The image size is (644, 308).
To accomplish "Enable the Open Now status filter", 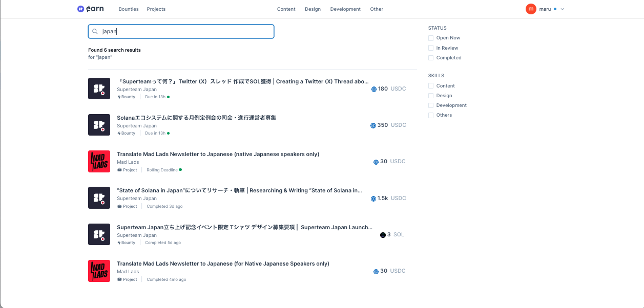I will point(431,38).
